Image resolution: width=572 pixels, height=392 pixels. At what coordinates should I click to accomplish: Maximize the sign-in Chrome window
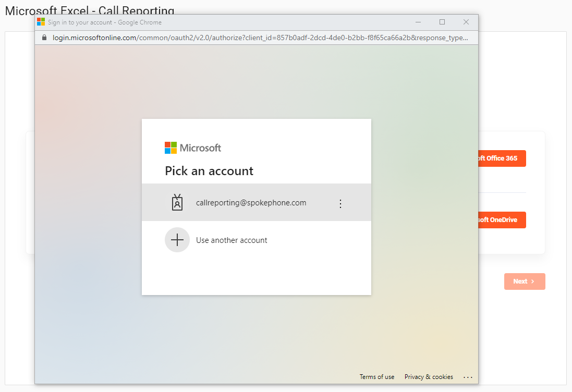(442, 22)
